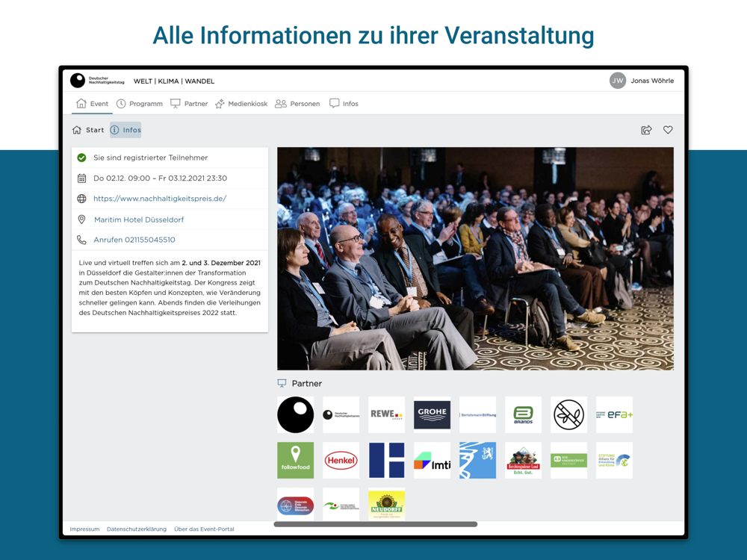Click the globe website icon

point(82,199)
